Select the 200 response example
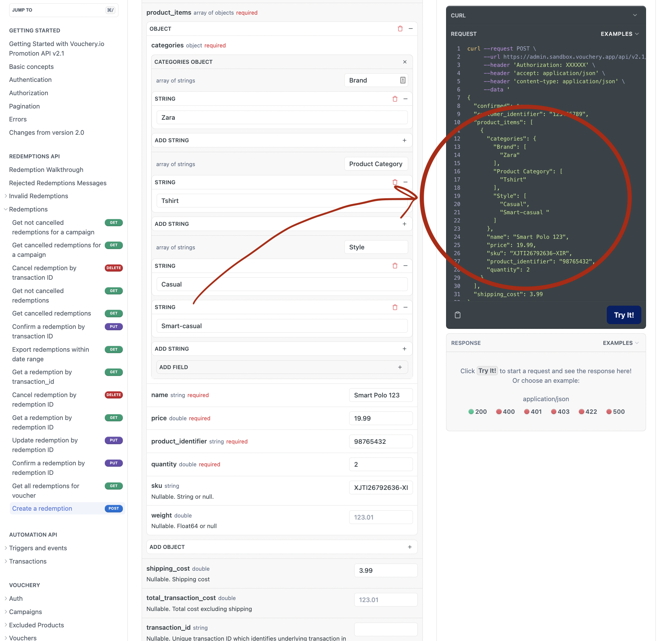Viewport: 672px width, 641px height. [477, 412]
